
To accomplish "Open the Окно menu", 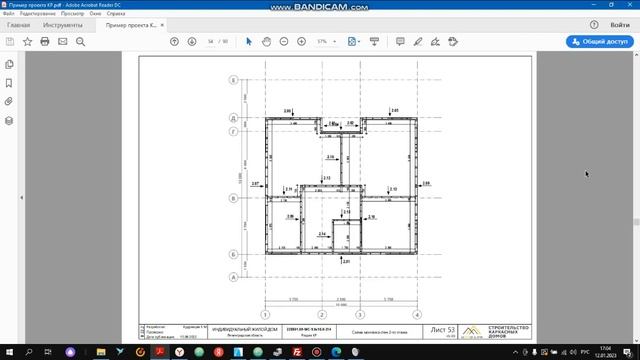I will point(95,13).
